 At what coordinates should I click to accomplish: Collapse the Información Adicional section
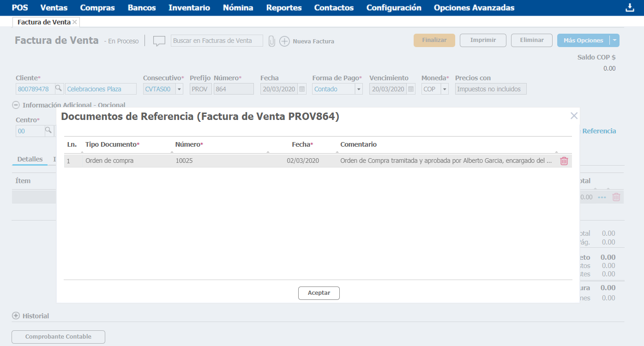click(x=16, y=105)
